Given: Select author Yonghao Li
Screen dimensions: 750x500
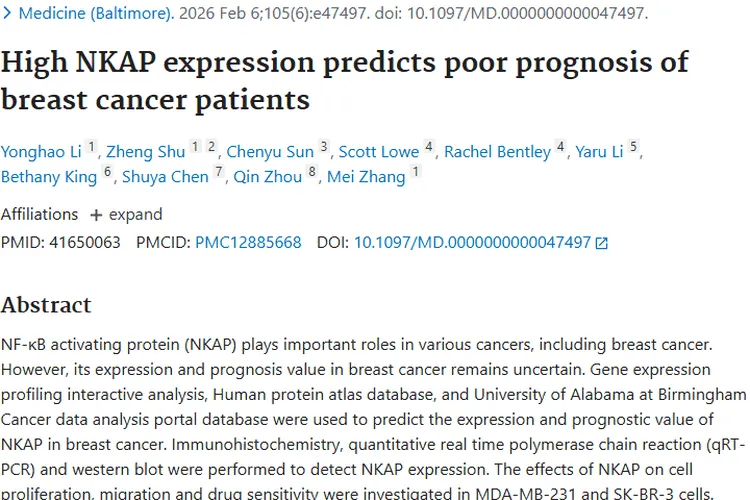Looking at the screenshot, I should tap(42, 152).
